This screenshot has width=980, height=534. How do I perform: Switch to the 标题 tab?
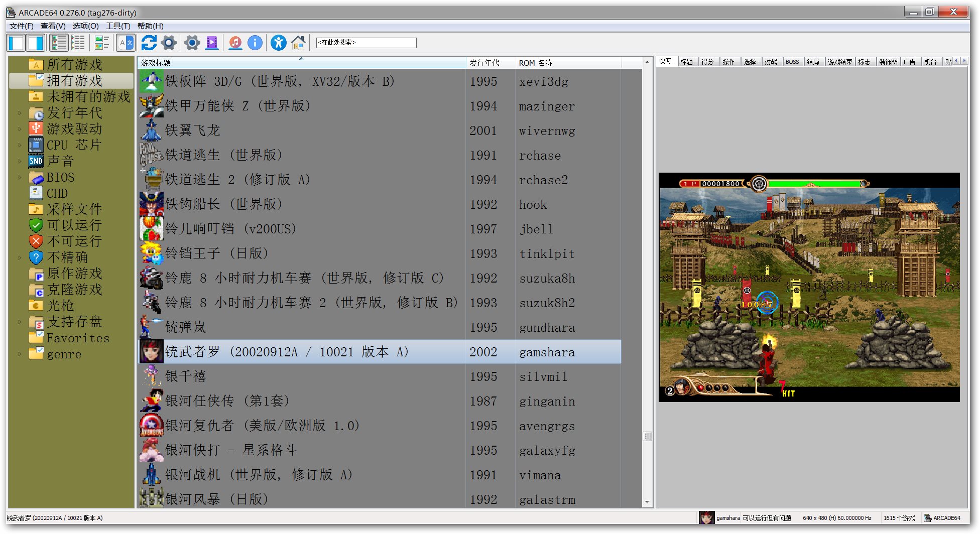click(687, 62)
